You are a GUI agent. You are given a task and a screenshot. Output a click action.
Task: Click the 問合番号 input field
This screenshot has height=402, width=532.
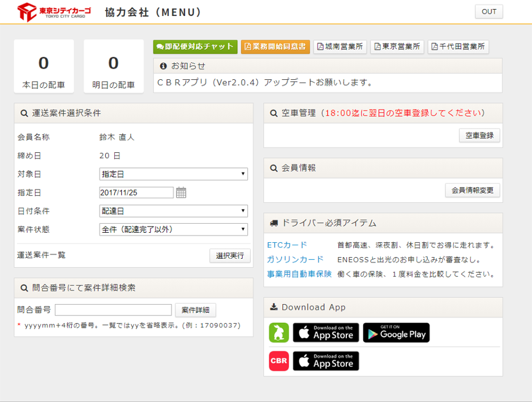tap(113, 310)
